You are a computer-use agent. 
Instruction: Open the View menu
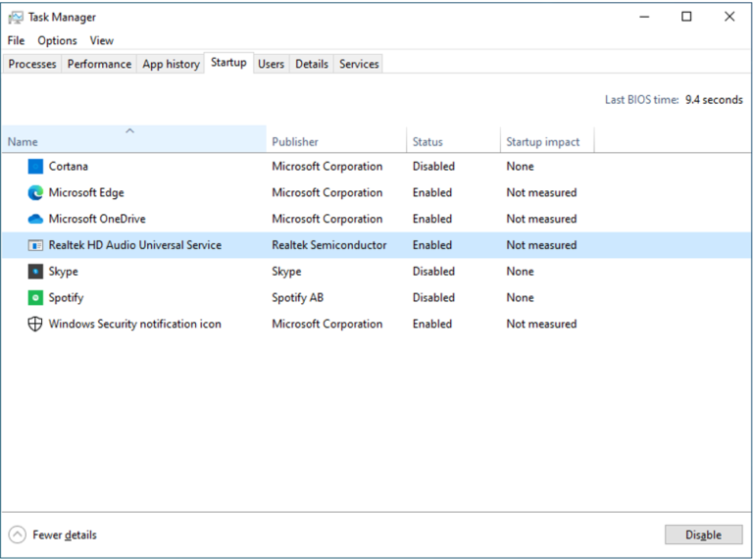[x=102, y=41]
